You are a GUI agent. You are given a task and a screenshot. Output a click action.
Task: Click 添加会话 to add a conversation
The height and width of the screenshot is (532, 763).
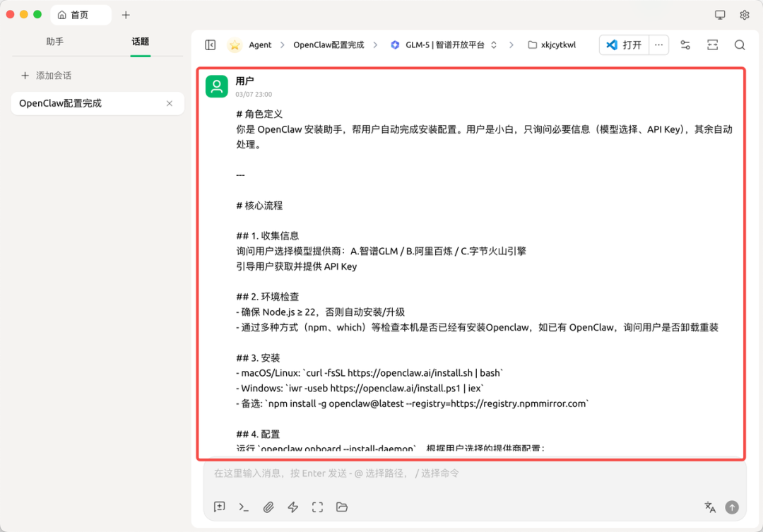[46, 76]
